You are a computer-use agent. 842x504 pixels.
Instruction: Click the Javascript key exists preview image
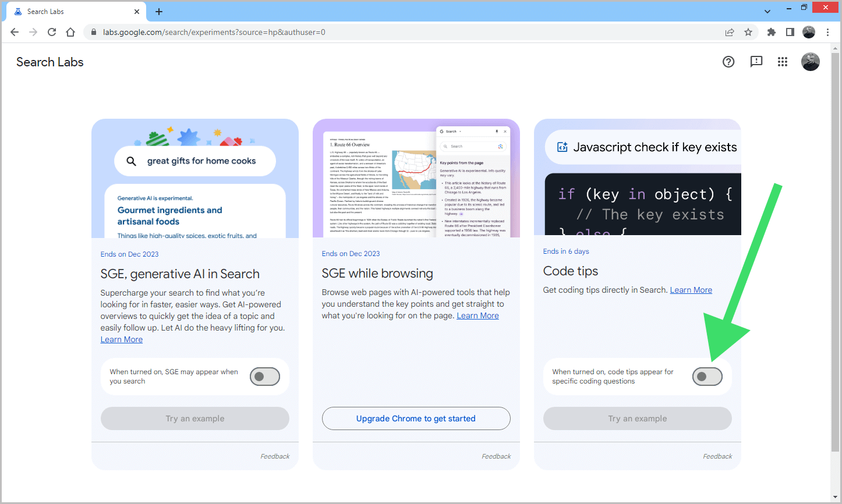[638, 178]
